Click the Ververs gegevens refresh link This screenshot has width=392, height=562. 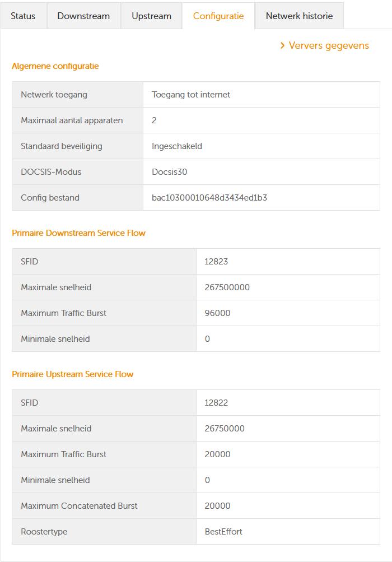pos(329,45)
